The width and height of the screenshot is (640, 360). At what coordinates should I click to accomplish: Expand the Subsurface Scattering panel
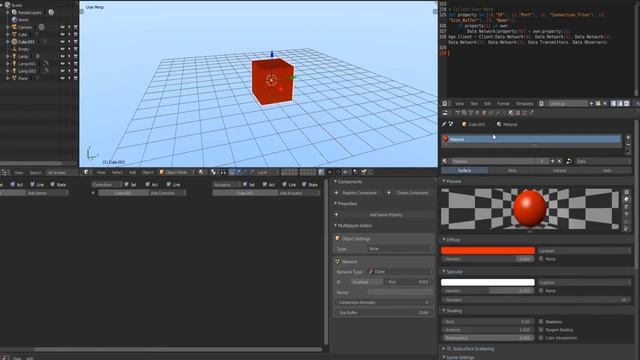[444, 349]
